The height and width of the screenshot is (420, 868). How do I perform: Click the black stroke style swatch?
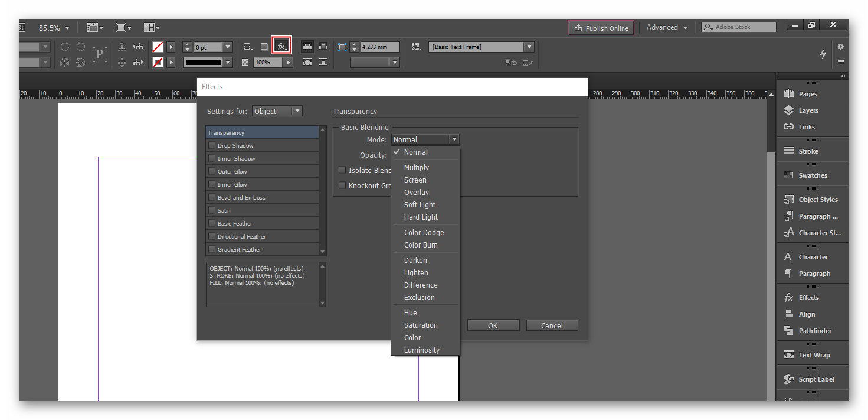tap(203, 63)
